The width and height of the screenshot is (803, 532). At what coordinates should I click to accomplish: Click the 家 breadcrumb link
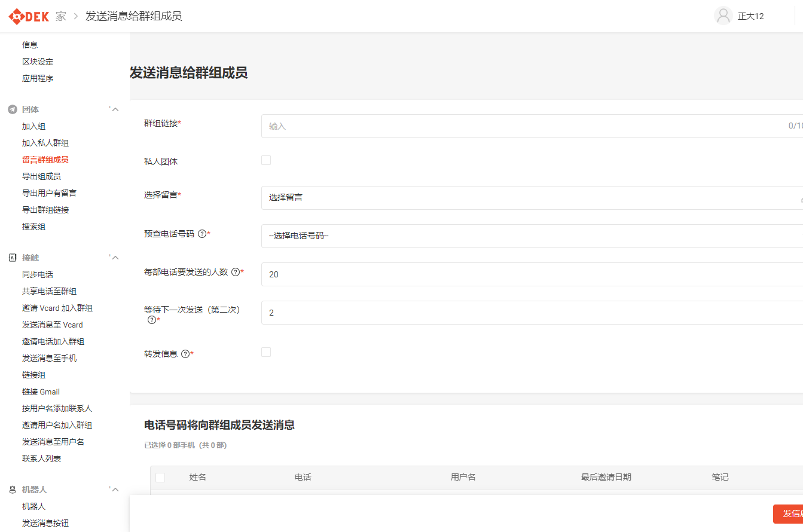pyautogui.click(x=61, y=16)
